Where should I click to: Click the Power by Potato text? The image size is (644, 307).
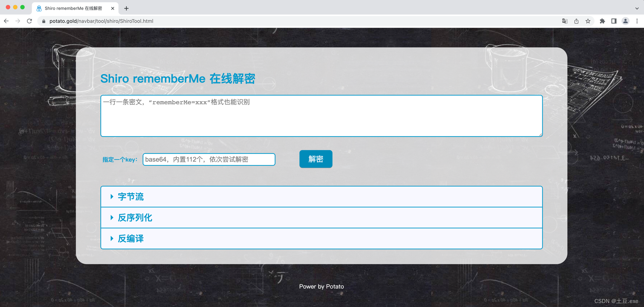[321, 286]
